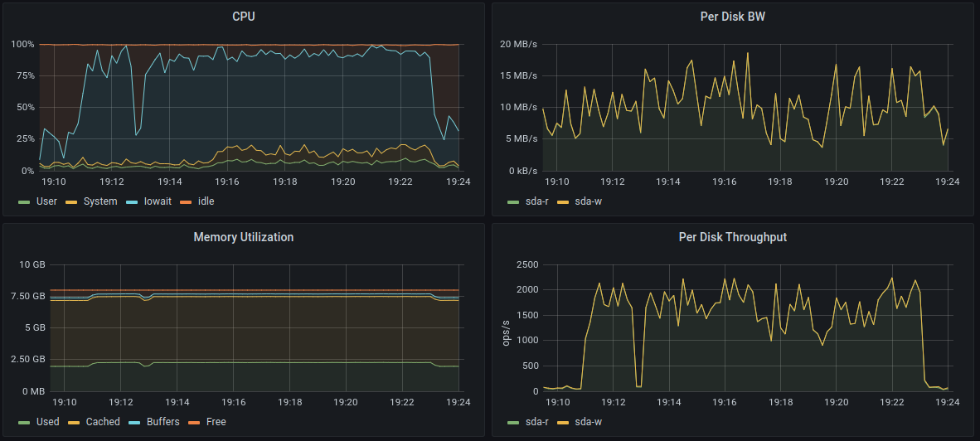Isolate the System series label in CPU legend
Viewport: 980px width, 441px height.
tap(99, 201)
